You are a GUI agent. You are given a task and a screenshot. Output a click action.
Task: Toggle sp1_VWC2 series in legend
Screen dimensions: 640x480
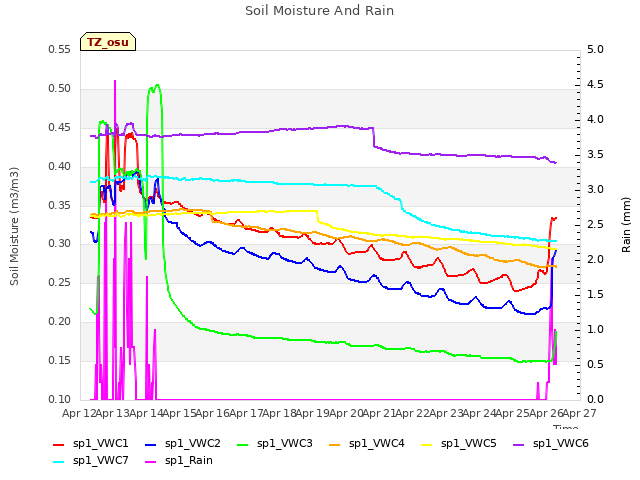[183, 444]
